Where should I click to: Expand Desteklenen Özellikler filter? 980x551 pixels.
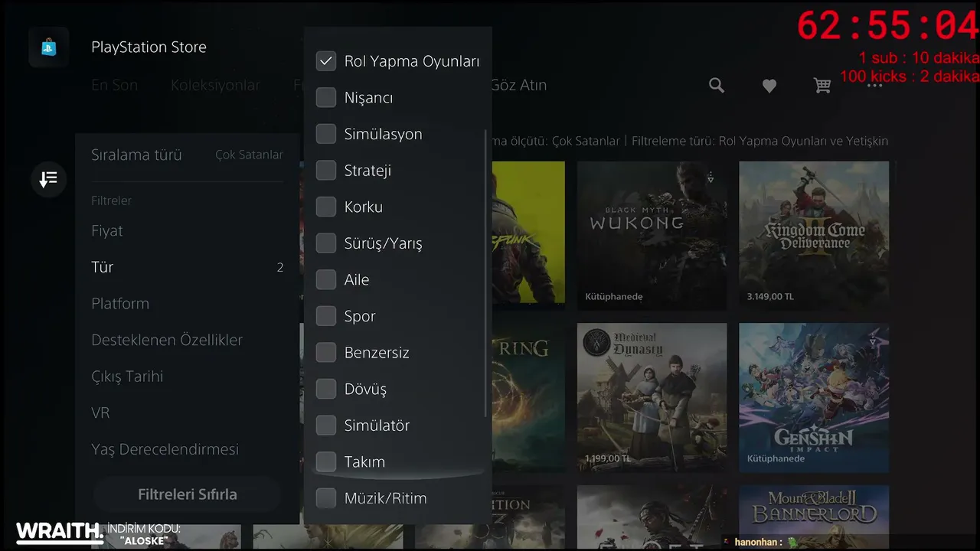click(x=187, y=340)
